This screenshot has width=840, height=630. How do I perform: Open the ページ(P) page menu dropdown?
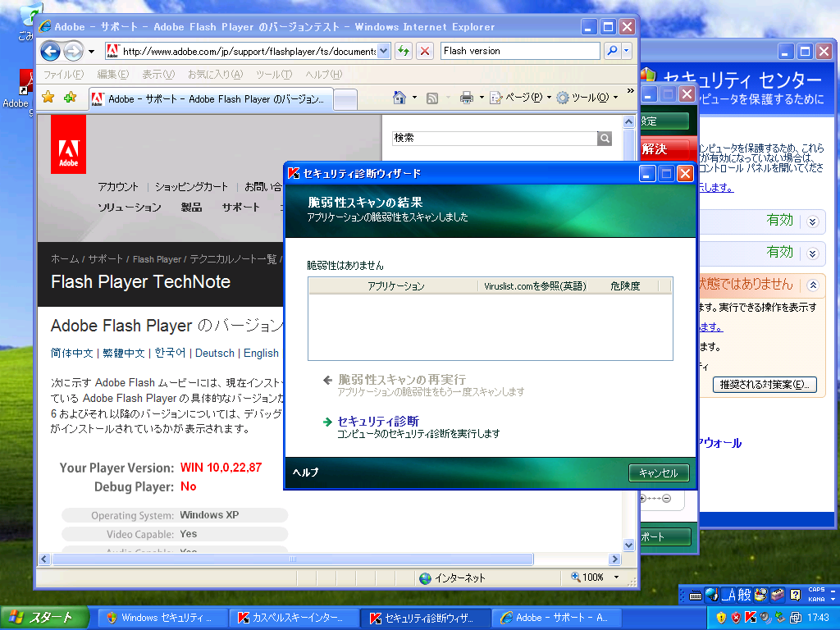(521, 98)
